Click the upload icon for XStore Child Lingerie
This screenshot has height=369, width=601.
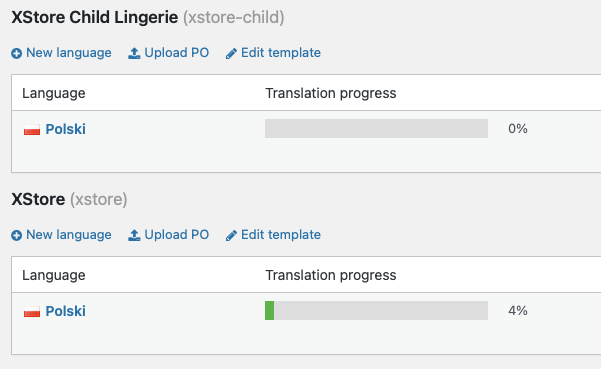click(134, 53)
